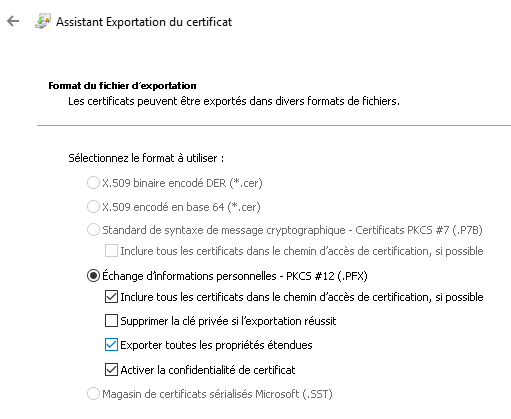The height and width of the screenshot is (419, 511).
Task: Select the PKCS #7 (.P7B) radio button
Action: pos(93,230)
